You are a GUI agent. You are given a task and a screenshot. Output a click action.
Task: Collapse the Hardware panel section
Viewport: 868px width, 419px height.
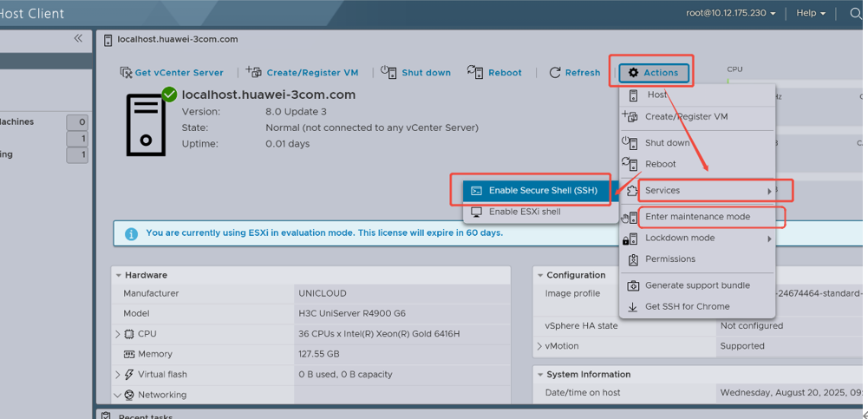118,275
